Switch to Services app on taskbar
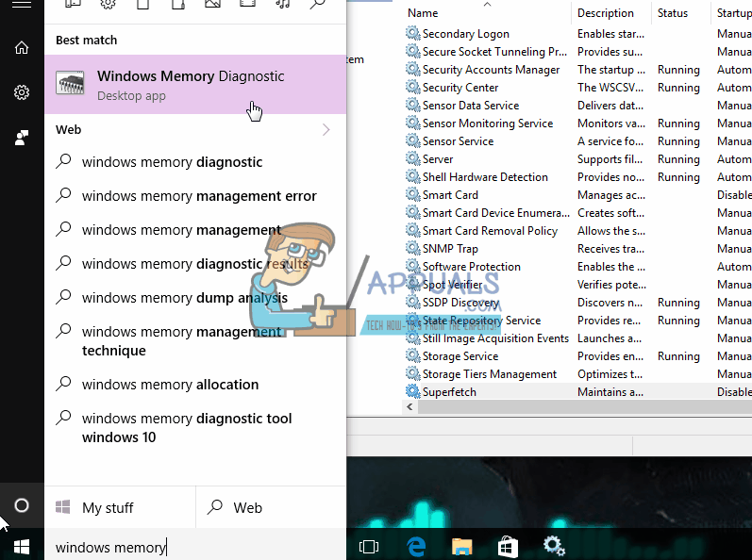Image resolution: width=752 pixels, height=560 pixels. (554, 546)
